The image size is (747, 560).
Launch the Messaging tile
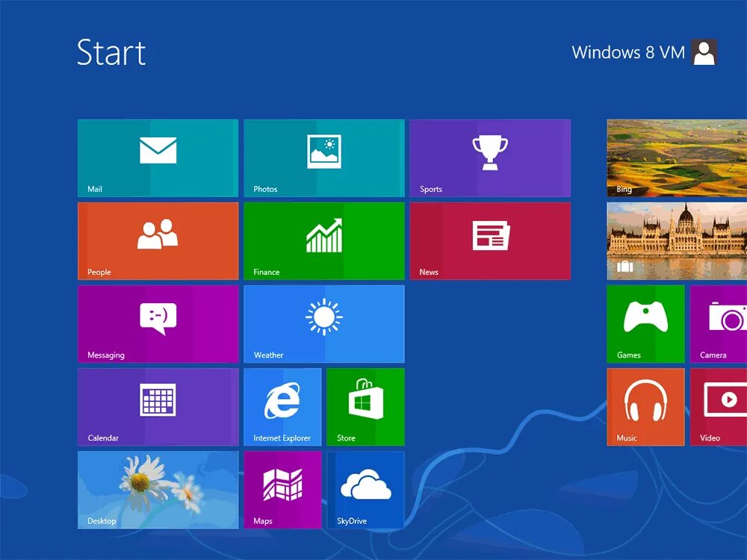pos(158,324)
